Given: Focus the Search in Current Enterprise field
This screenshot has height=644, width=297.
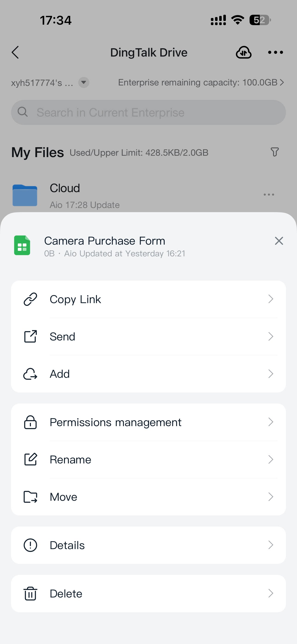Looking at the screenshot, I should pyautogui.click(x=148, y=112).
